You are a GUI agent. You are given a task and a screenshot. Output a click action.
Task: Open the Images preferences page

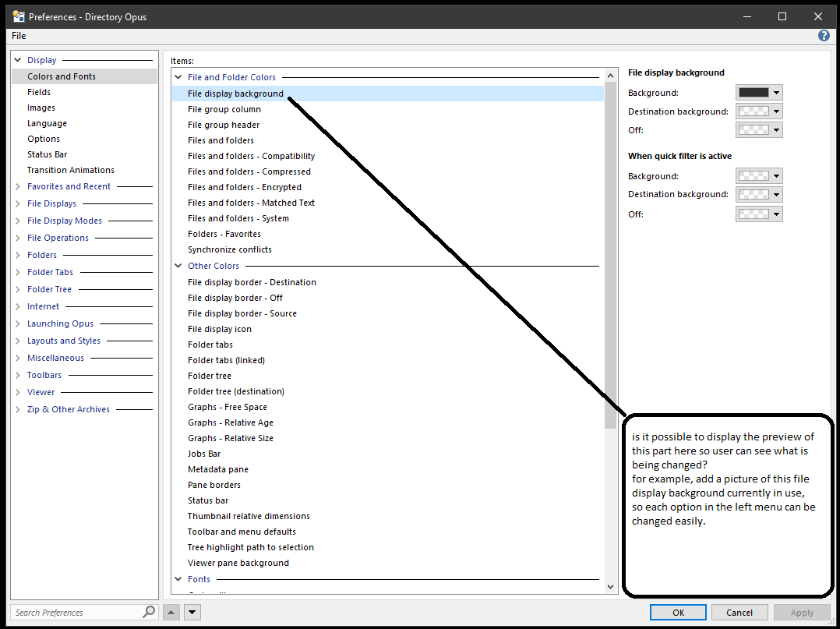(x=41, y=108)
